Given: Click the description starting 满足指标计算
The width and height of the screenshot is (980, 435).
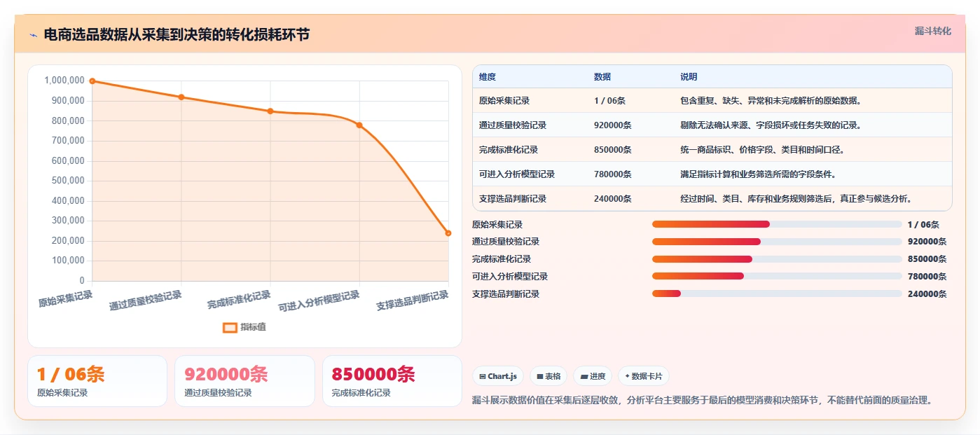Looking at the screenshot, I should (x=758, y=174).
